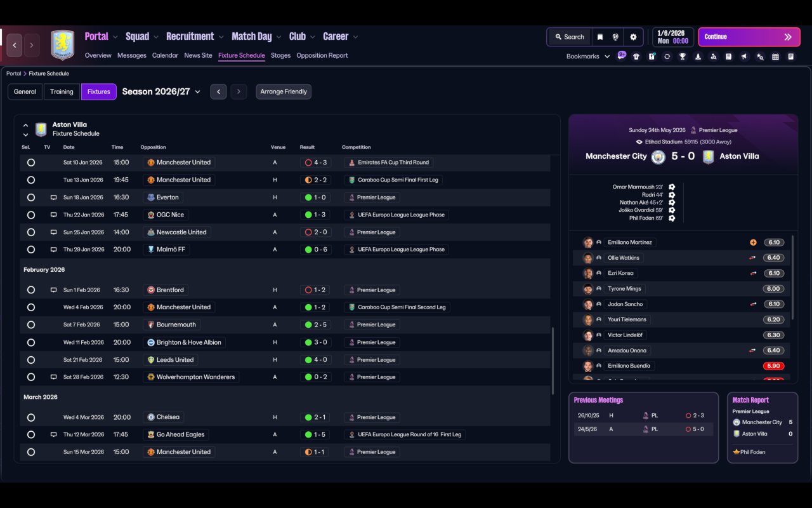Screen dimensions: 812x508
Task: Open the Match Report panel heading
Action: tap(750, 400)
